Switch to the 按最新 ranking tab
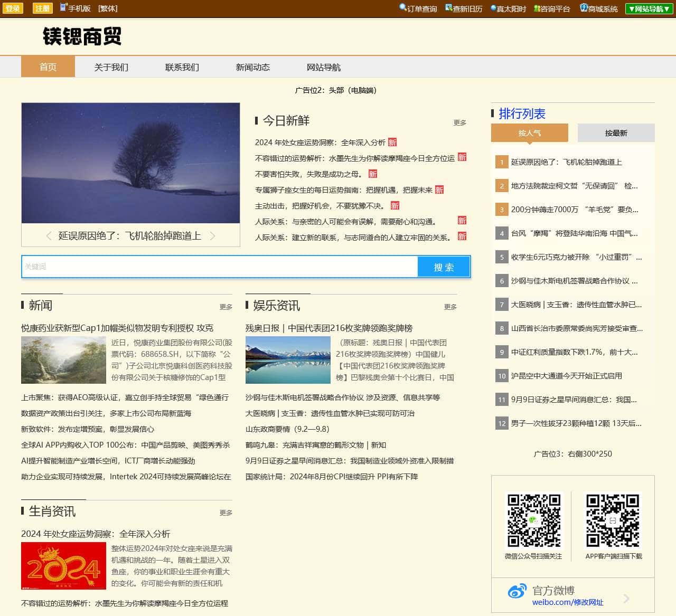 tap(616, 133)
